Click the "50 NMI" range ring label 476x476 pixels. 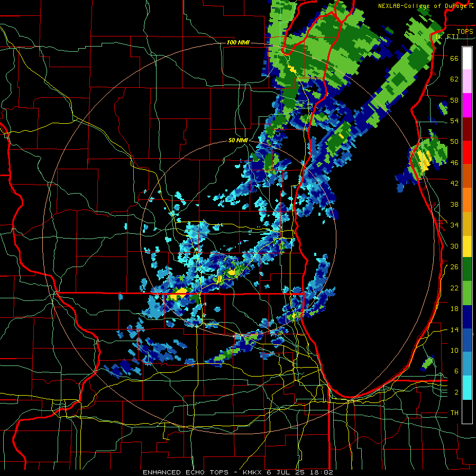coord(238,140)
